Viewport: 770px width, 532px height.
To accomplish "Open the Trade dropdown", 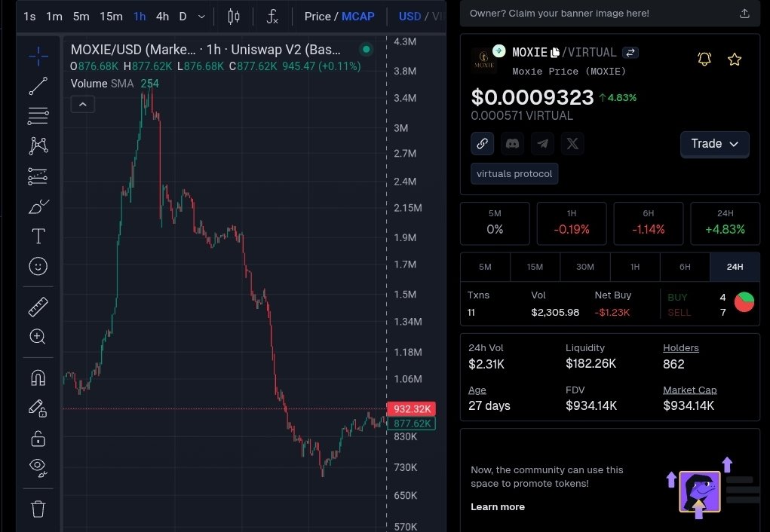I will point(714,144).
